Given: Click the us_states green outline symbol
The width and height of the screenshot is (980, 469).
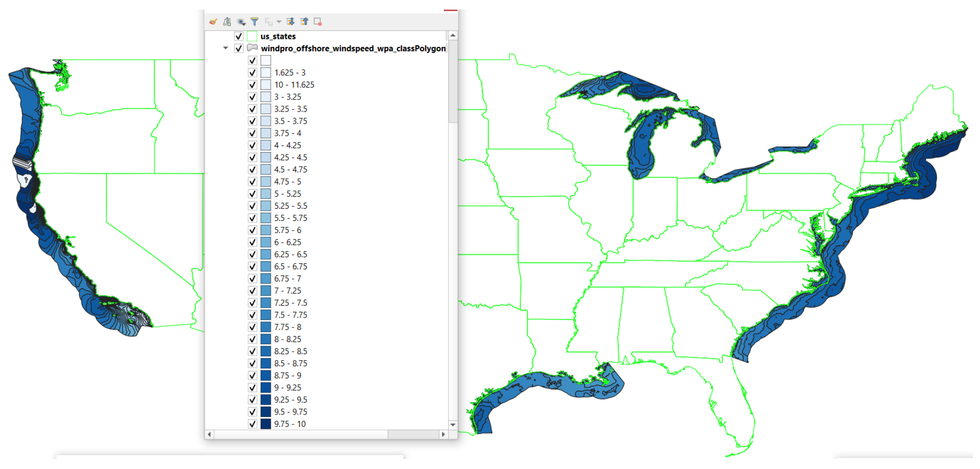Looking at the screenshot, I should [x=252, y=36].
